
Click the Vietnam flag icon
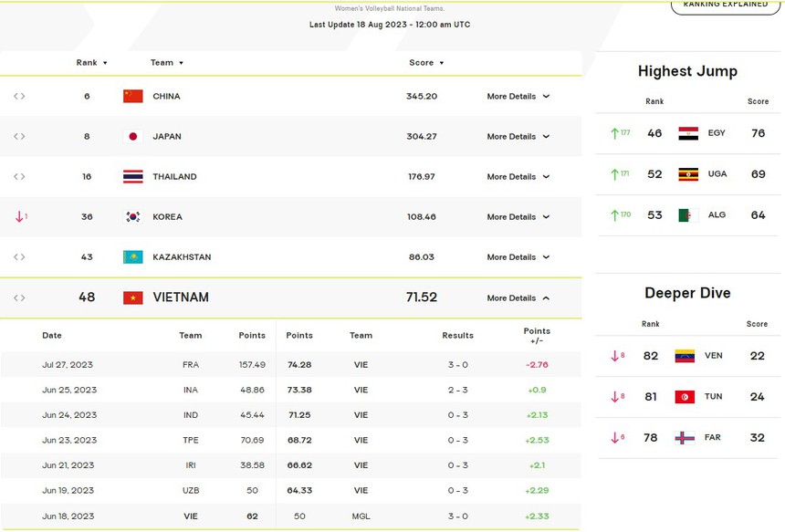tap(133, 297)
